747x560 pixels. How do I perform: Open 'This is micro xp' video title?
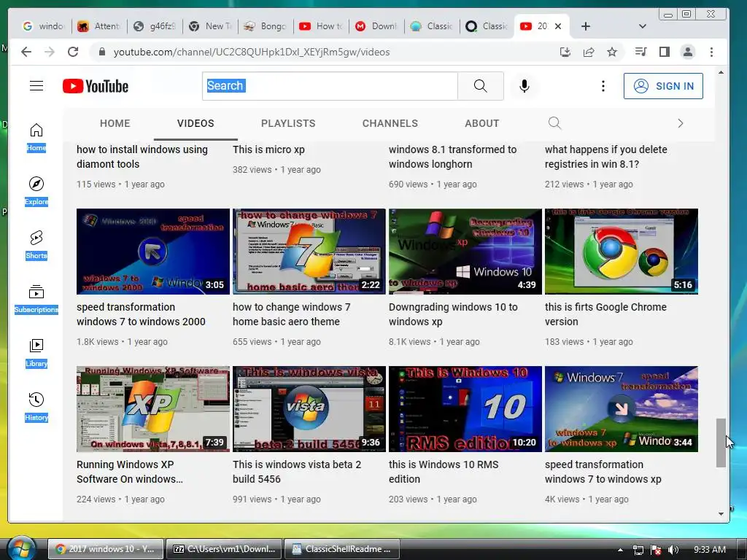pos(268,149)
